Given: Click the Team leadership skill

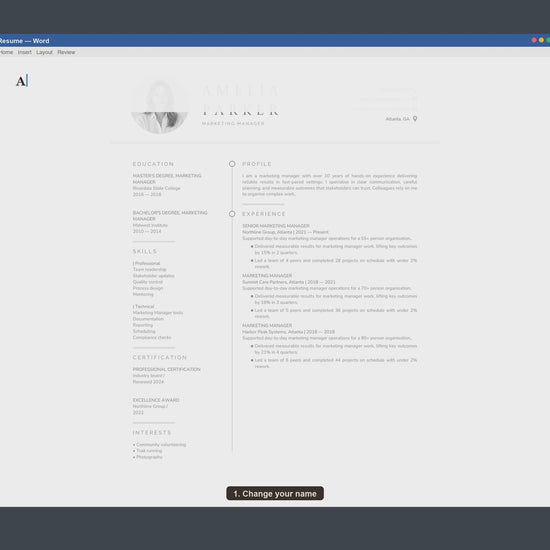Looking at the screenshot, I should pos(149,269).
